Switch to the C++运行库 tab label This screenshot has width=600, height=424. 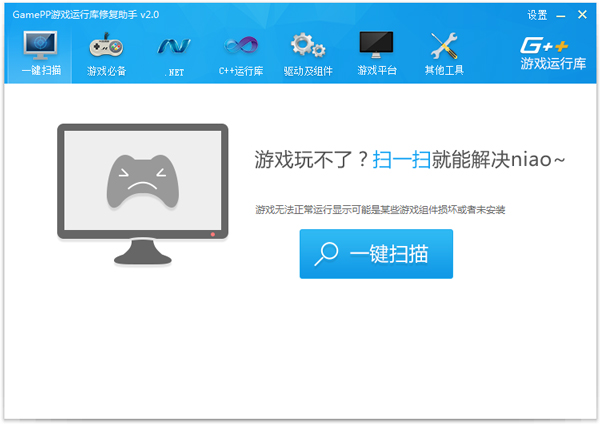pyautogui.click(x=240, y=71)
